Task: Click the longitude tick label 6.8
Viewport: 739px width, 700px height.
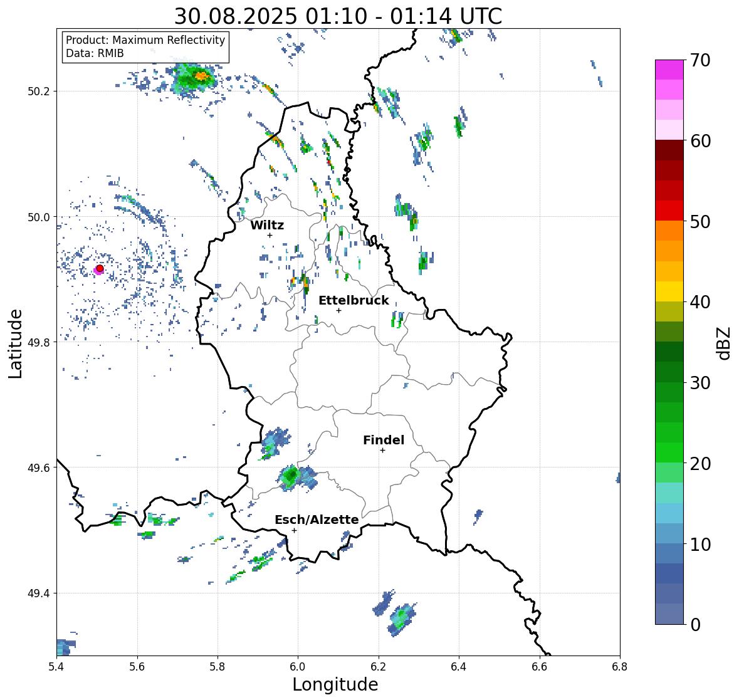Action: pyautogui.click(x=620, y=667)
